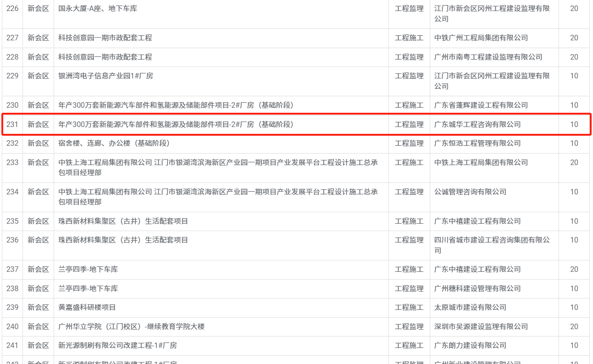Screen dimensions: 593x364
Task: Click company "广东朗力建设有限公司"
Action: tap(470, 345)
